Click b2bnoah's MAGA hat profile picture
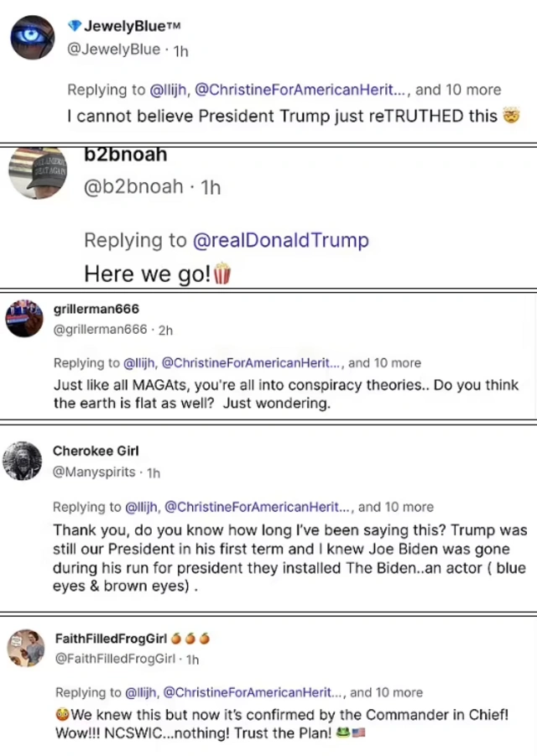This screenshot has width=537, height=756. pyautogui.click(x=38, y=173)
